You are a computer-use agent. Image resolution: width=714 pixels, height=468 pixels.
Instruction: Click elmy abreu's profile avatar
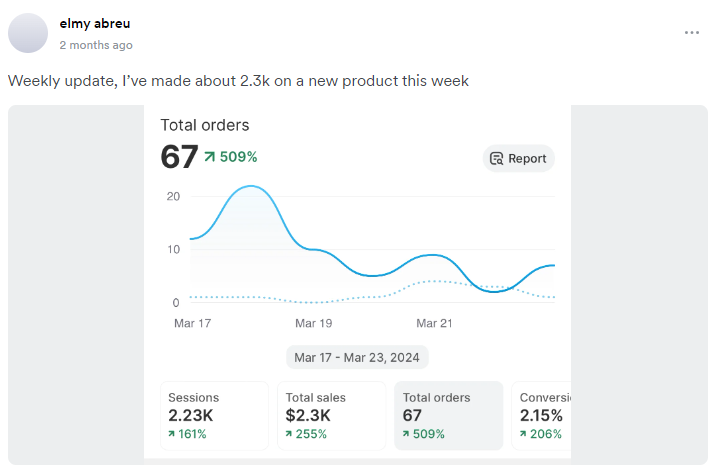click(28, 33)
